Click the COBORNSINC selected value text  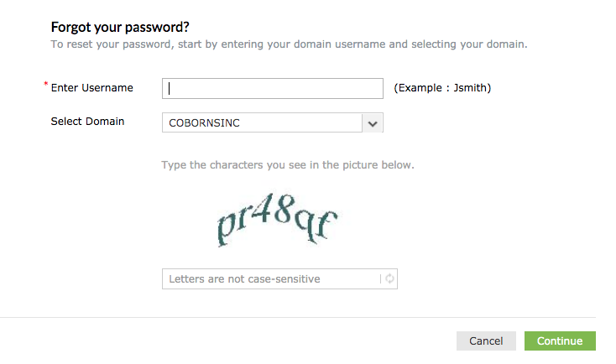(204, 123)
